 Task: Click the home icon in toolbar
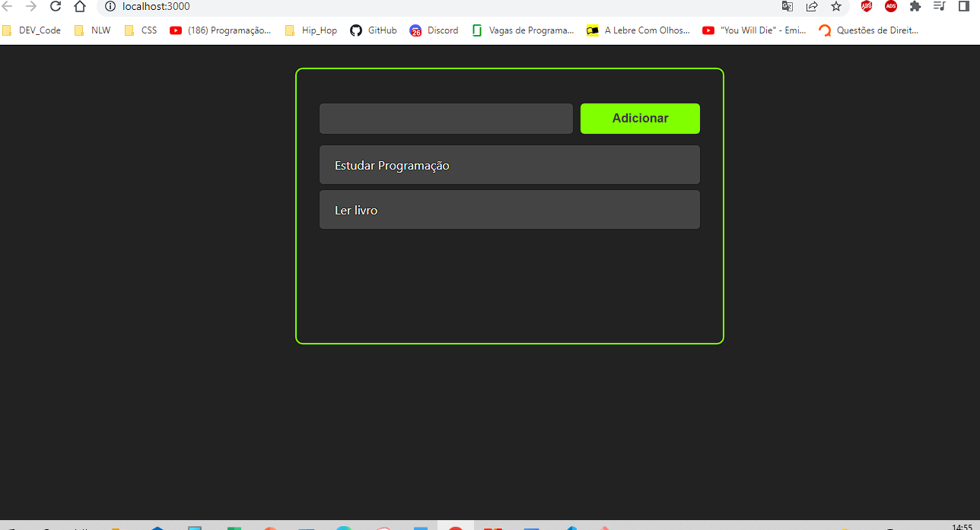coord(79,6)
